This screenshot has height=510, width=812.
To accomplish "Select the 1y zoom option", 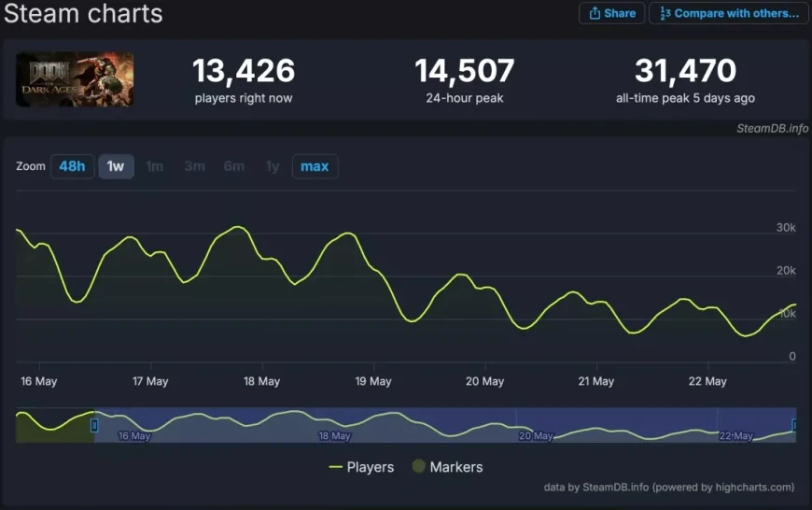I will pos(273,166).
